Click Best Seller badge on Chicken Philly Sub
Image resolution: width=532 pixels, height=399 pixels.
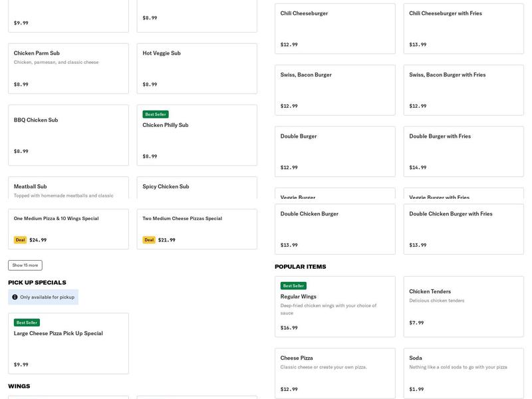pos(156,114)
